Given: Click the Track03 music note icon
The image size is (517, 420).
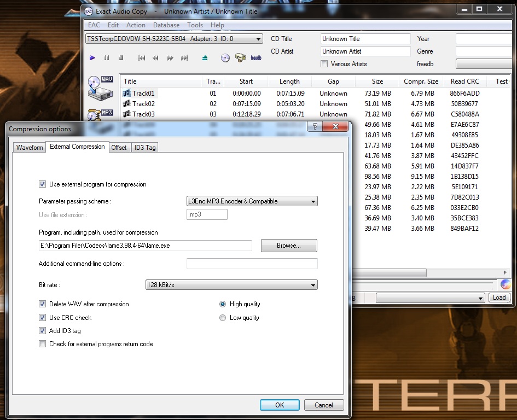Looking at the screenshot, I should 126,114.
